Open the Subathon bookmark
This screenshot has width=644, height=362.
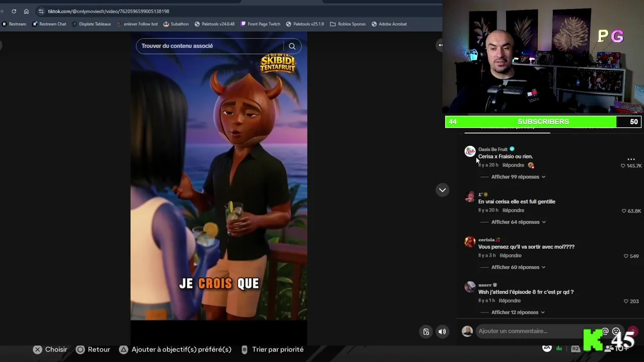(x=176, y=24)
